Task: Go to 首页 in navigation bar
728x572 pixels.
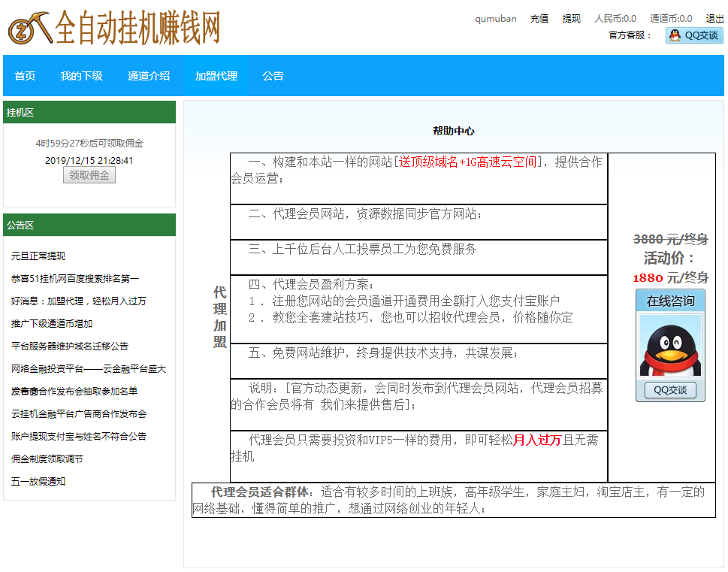Action: [x=25, y=76]
